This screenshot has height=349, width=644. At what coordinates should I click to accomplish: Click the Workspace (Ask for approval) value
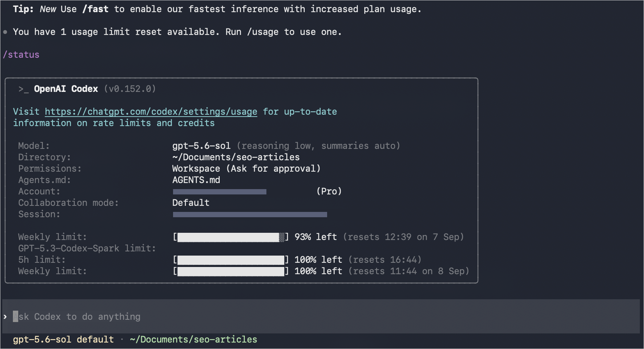(246, 169)
